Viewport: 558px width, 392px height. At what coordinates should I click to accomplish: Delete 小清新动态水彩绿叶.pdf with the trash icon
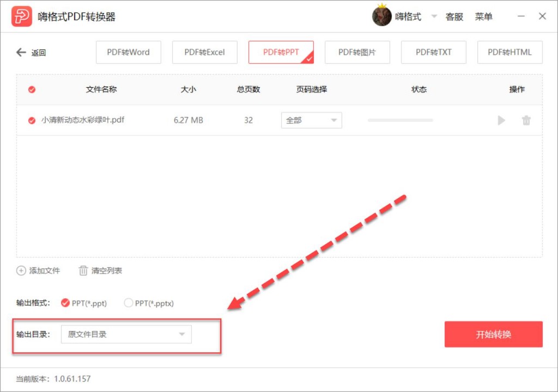click(526, 120)
